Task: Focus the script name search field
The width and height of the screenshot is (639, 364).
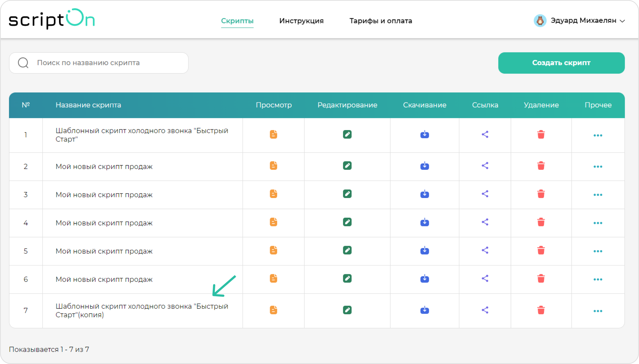Action: coord(110,63)
